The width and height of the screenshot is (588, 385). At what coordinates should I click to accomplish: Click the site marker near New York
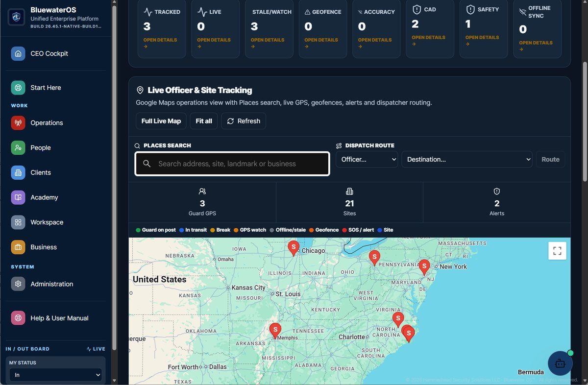click(x=424, y=267)
